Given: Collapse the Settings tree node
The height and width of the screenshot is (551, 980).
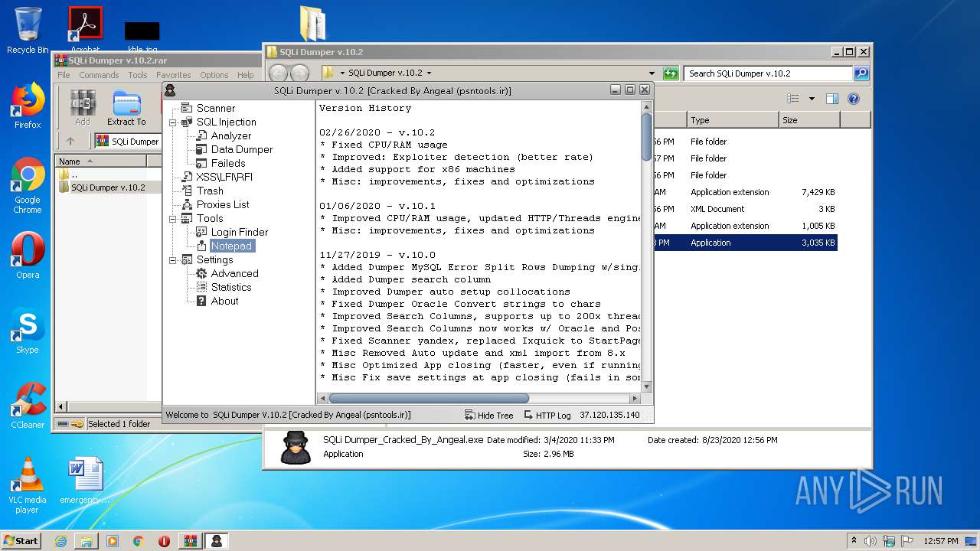Looking at the screenshot, I should 173,260.
